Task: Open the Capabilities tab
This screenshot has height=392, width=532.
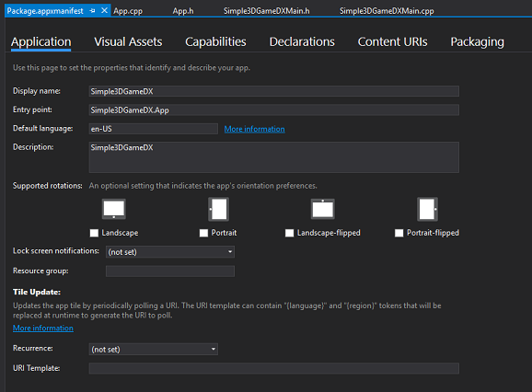Action: click(215, 42)
